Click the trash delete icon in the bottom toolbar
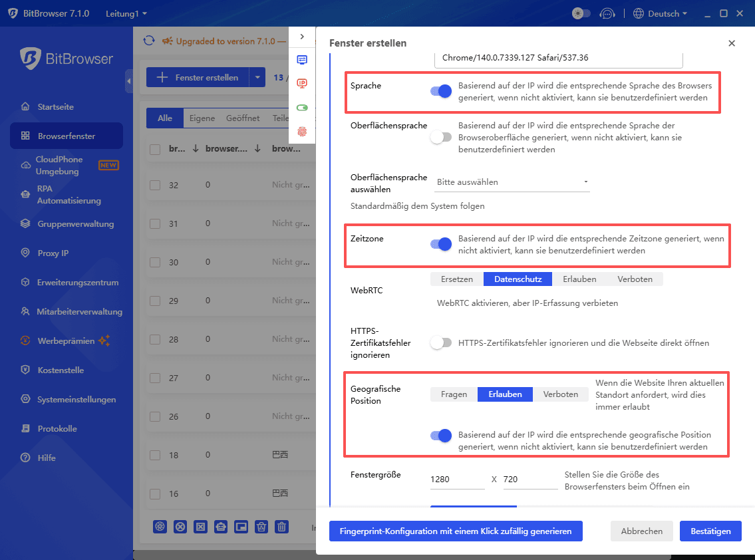 pos(281,527)
